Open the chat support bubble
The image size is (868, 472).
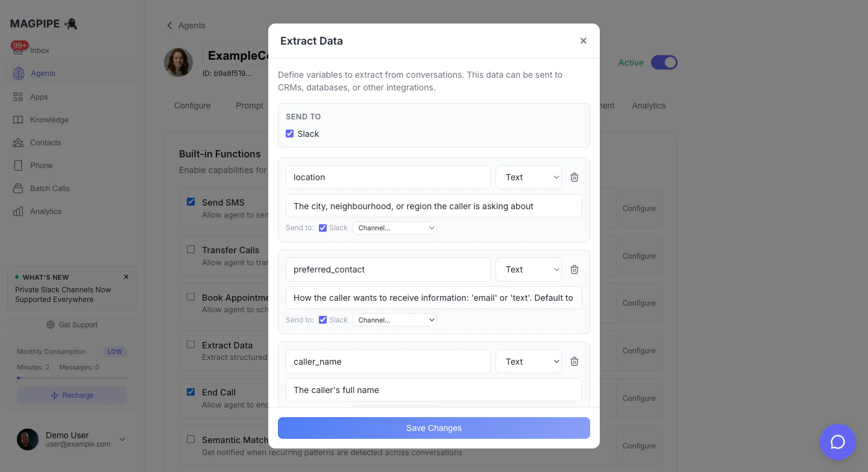837,442
